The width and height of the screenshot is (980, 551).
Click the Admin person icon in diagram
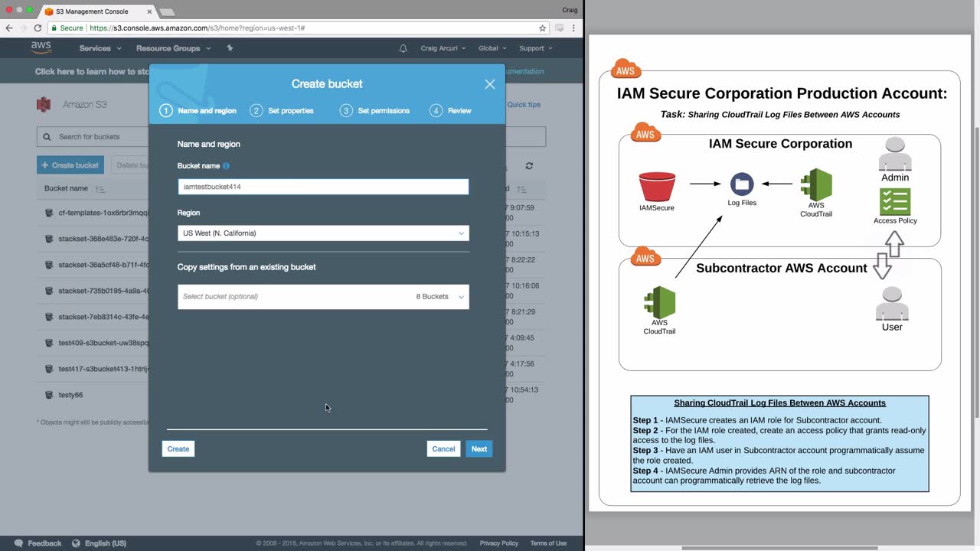pyautogui.click(x=895, y=154)
